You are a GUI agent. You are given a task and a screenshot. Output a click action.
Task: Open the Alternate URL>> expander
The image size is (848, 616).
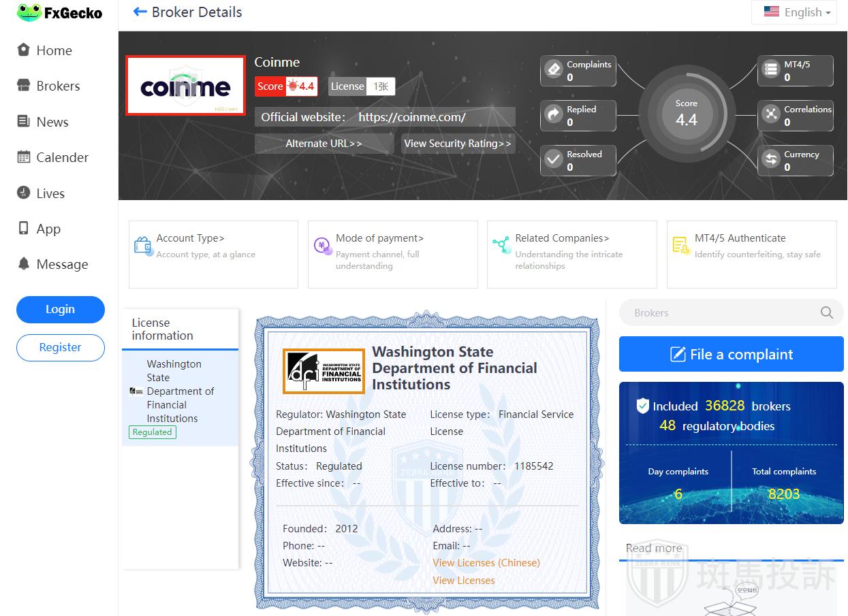coord(324,144)
